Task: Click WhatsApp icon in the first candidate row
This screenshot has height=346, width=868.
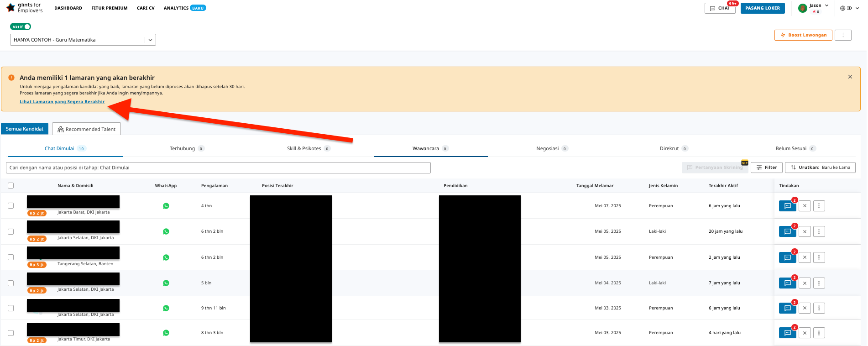Action: 166,206
